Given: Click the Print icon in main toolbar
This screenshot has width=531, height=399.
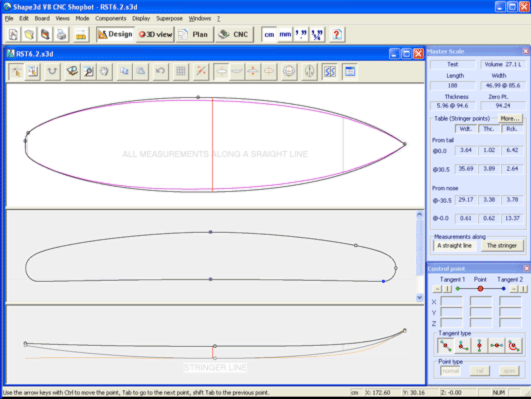Looking at the screenshot, I should click(61, 35).
